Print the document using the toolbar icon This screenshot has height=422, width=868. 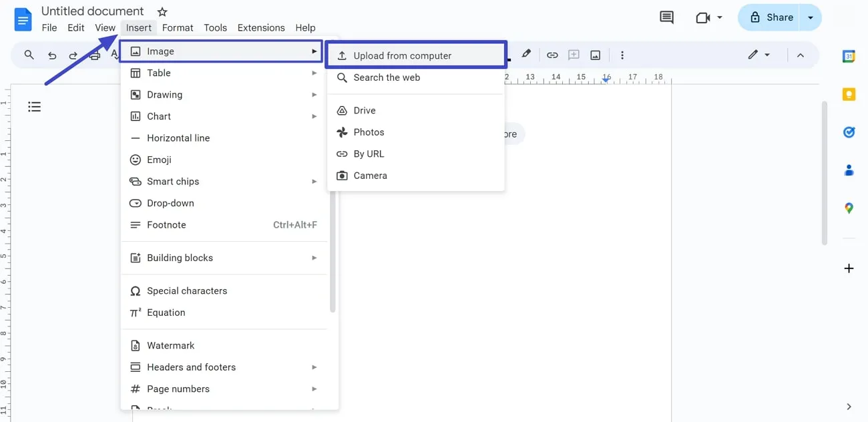(x=94, y=55)
